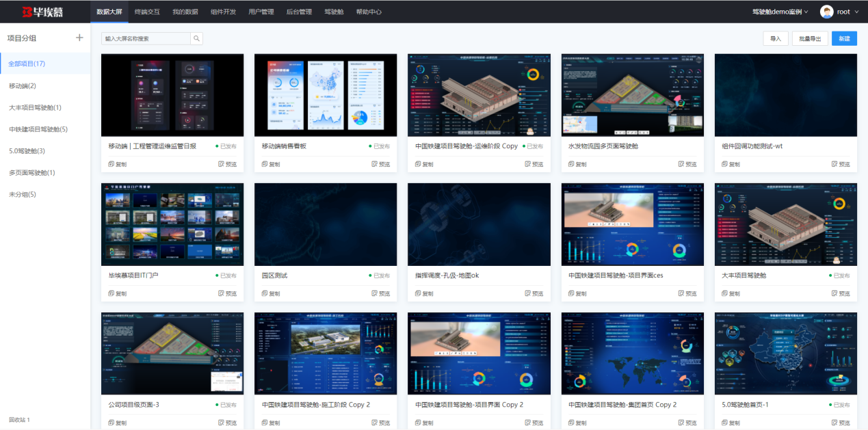Click the search magnifier icon
Screen dimensions: 868x430
coord(196,39)
